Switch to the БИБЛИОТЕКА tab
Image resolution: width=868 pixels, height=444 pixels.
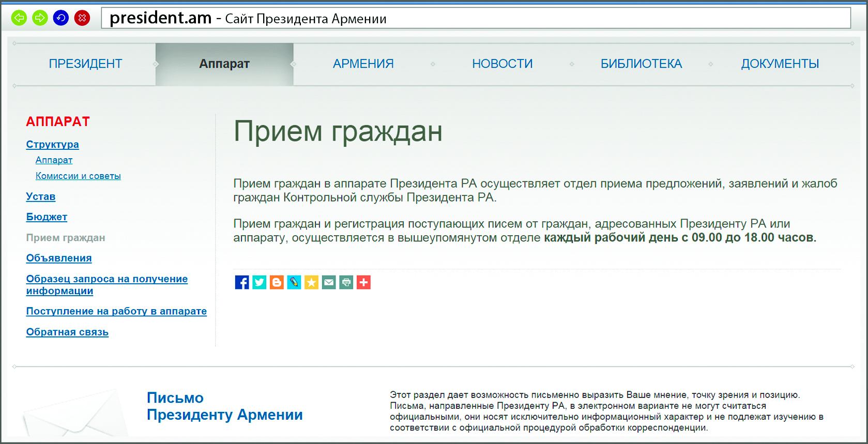[x=641, y=64]
